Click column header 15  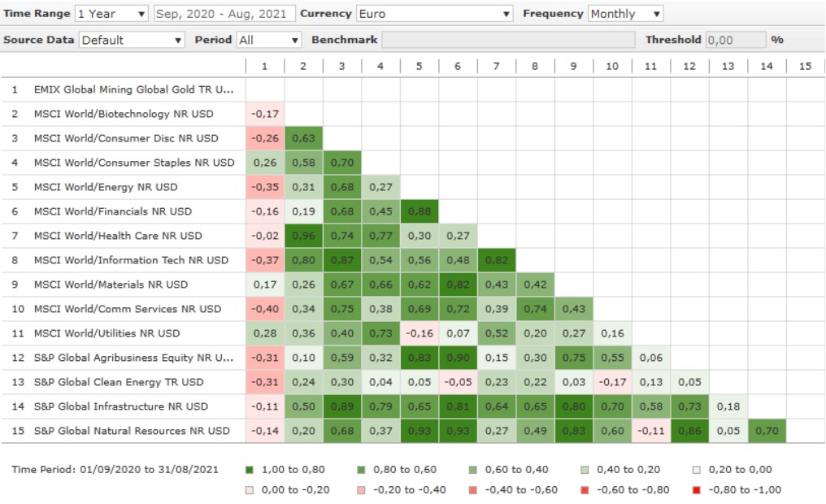pos(805,66)
